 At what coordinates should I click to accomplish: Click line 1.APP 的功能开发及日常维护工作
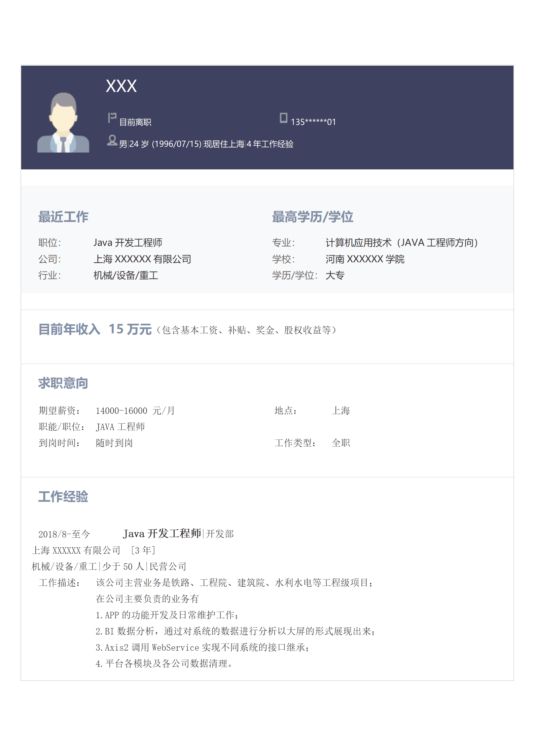tap(167, 615)
